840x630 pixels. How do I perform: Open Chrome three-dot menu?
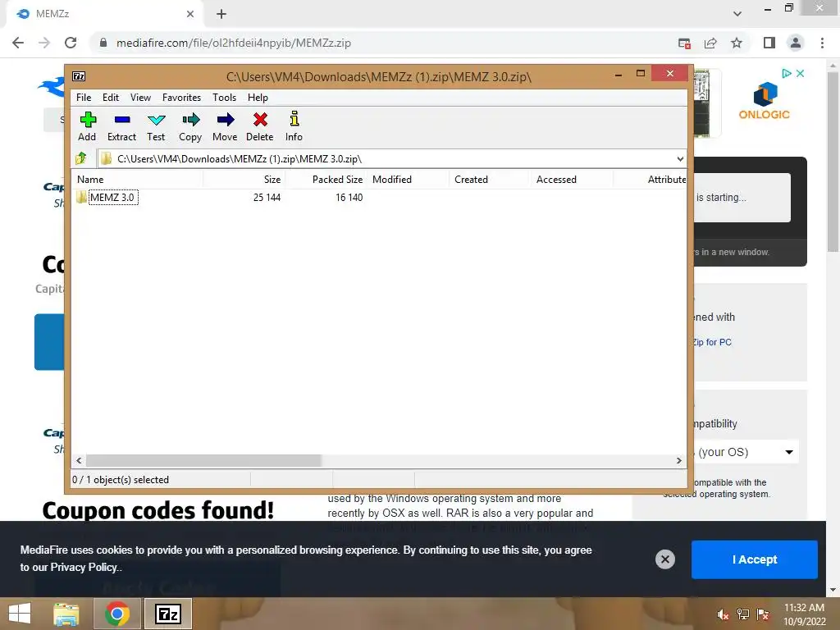click(822, 43)
